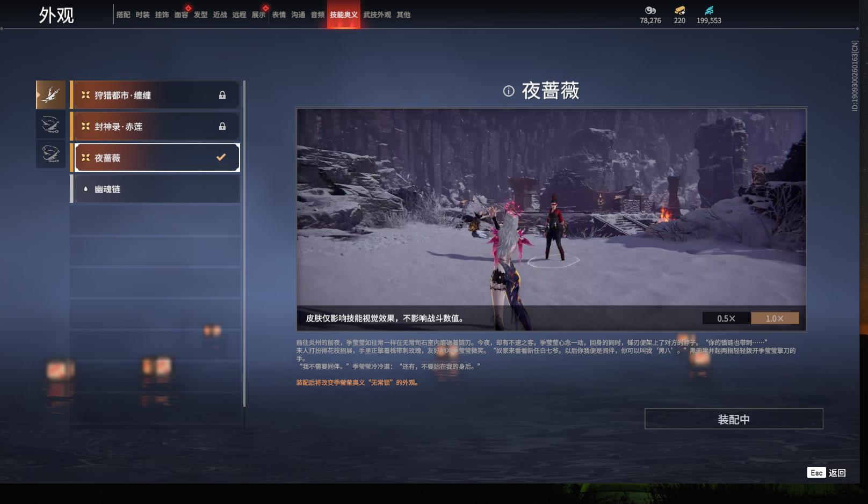Select the 幽魂链 skin entry
868x504 pixels.
pos(156,189)
